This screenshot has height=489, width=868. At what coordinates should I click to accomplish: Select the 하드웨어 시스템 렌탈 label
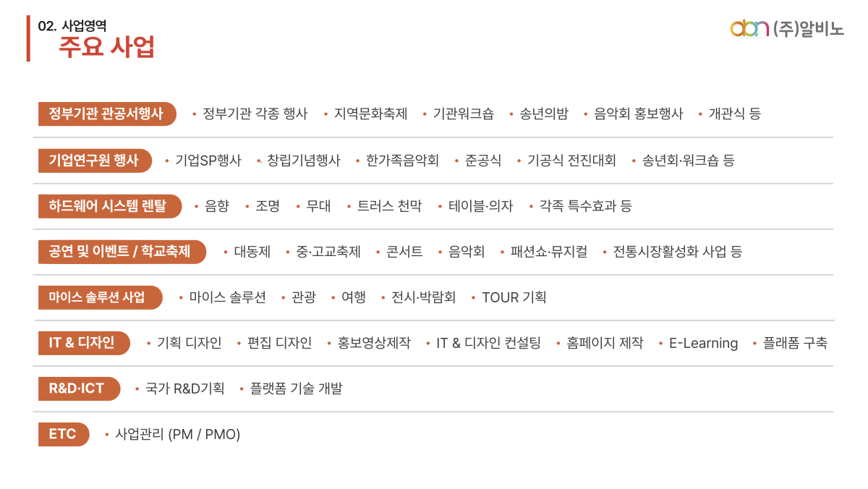(x=109, y=206)
